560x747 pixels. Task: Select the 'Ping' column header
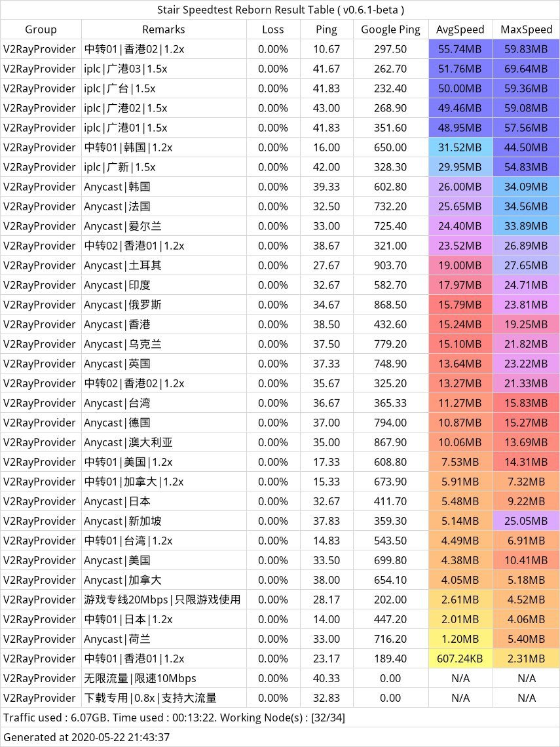(x=326, y=29)
